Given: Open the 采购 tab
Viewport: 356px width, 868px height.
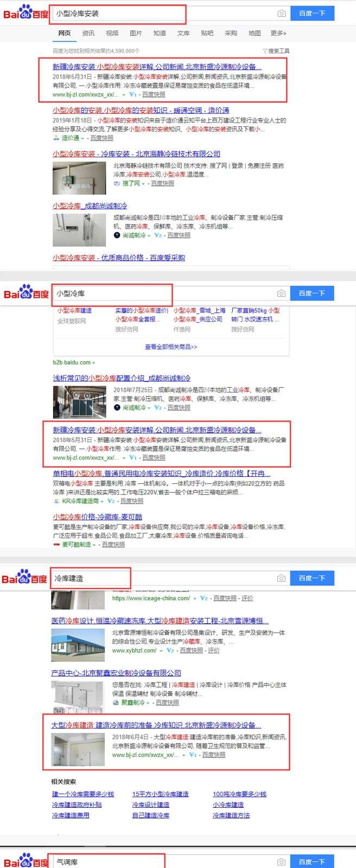Looking at the screenshot, I should (x=231, y=33).
